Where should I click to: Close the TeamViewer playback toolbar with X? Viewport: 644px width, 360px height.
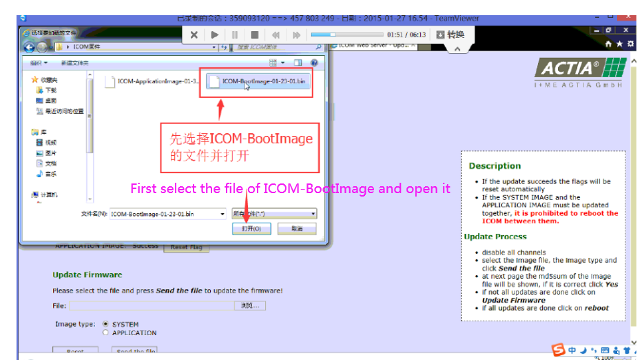(194, 35)
